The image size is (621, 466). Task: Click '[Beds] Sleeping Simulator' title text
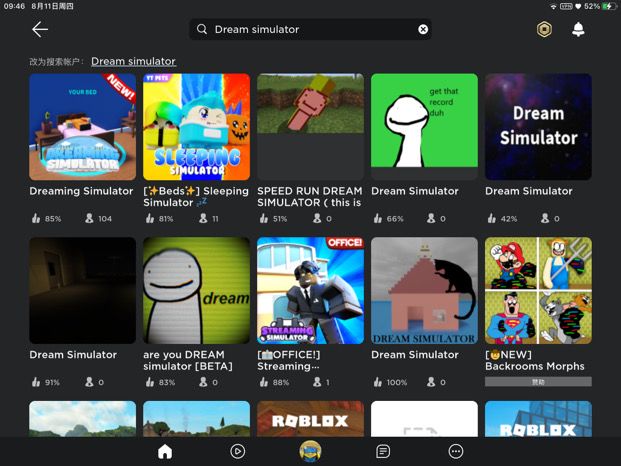coord(196,197)
